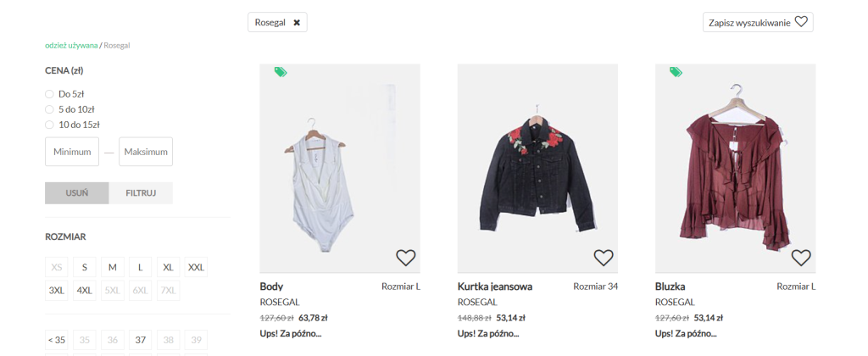Viewport: 868px width, 356px height.
Task: Favorite the burgundy Bluzka with heart icon
Action: [801, 257]
